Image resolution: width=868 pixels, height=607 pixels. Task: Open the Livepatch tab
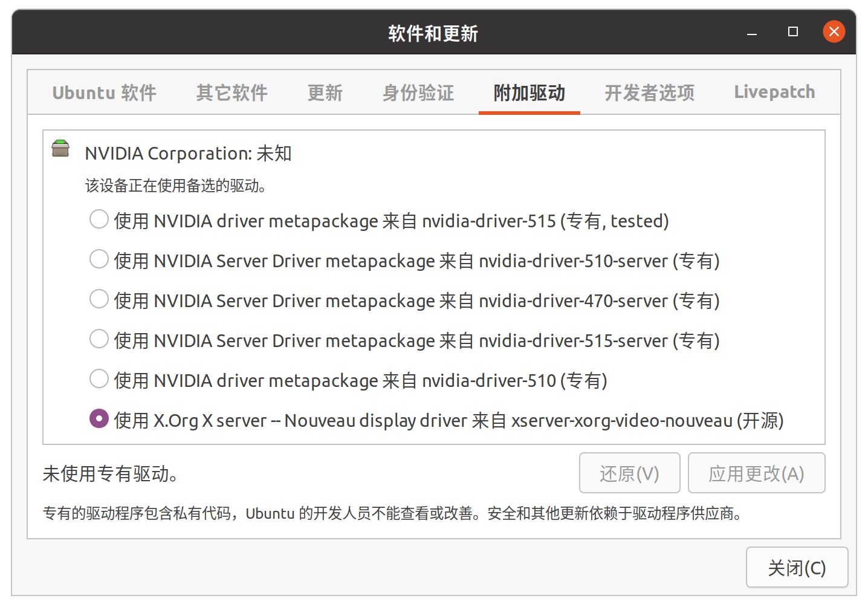pyautogui.click(x=774, y=93)
